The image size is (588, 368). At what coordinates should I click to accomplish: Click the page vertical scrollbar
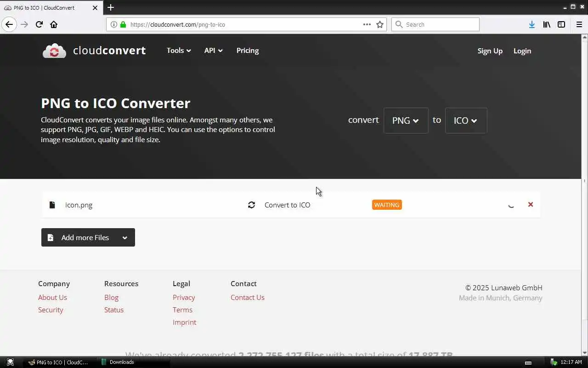tap(585, 195)
